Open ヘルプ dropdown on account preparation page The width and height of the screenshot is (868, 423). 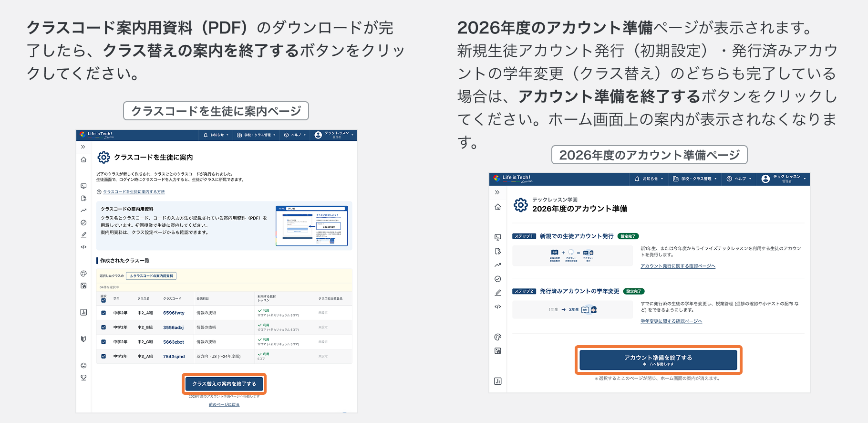tap(739, 179)
